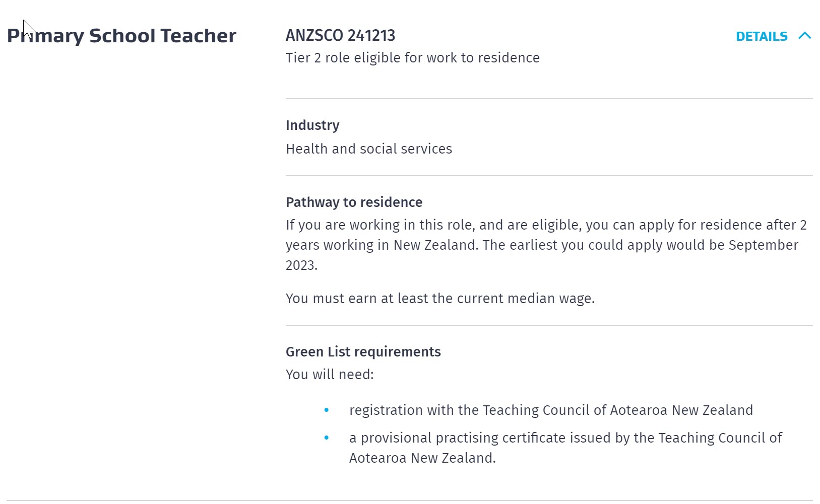Click the bullet dot beside provisional certificate

(327, 438)
